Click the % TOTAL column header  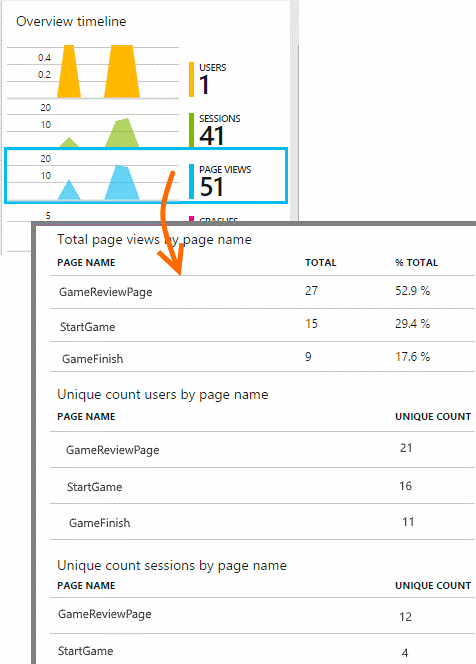417,263
